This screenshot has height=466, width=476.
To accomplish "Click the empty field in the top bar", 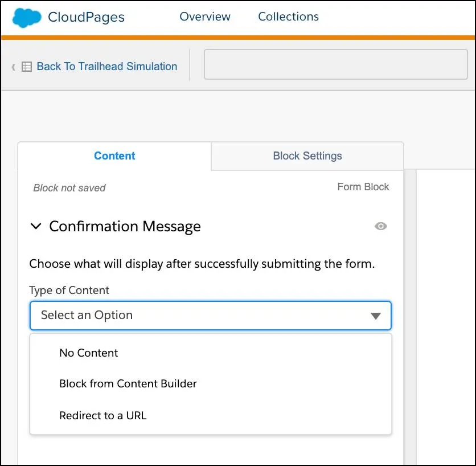I will pyautogui.click(x=335, y=64).
